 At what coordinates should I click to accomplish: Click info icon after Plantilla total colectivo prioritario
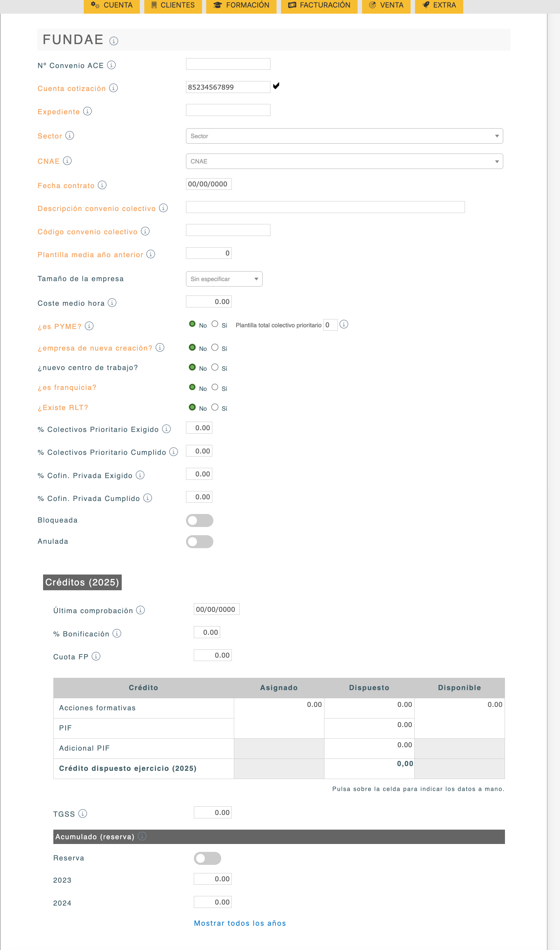[344, 324]
